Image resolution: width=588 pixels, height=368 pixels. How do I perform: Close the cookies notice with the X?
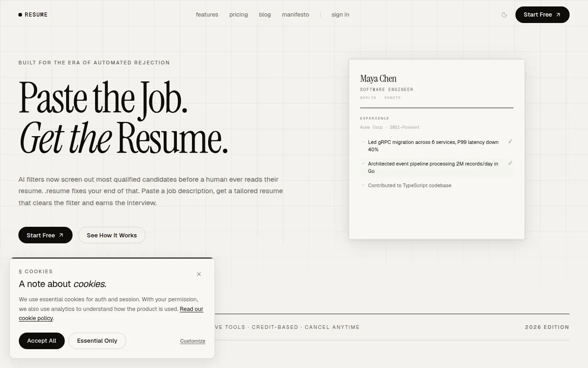pos(199,274)
